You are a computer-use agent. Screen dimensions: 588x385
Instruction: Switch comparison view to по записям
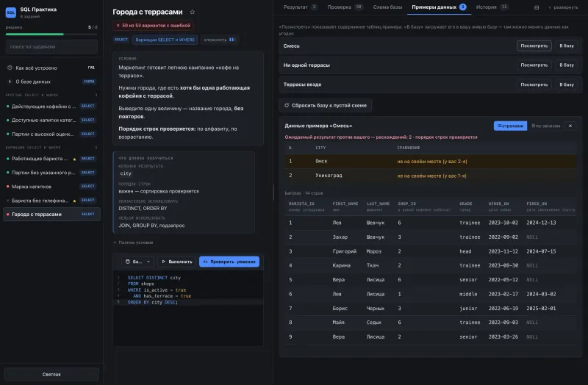click(545, 126)
